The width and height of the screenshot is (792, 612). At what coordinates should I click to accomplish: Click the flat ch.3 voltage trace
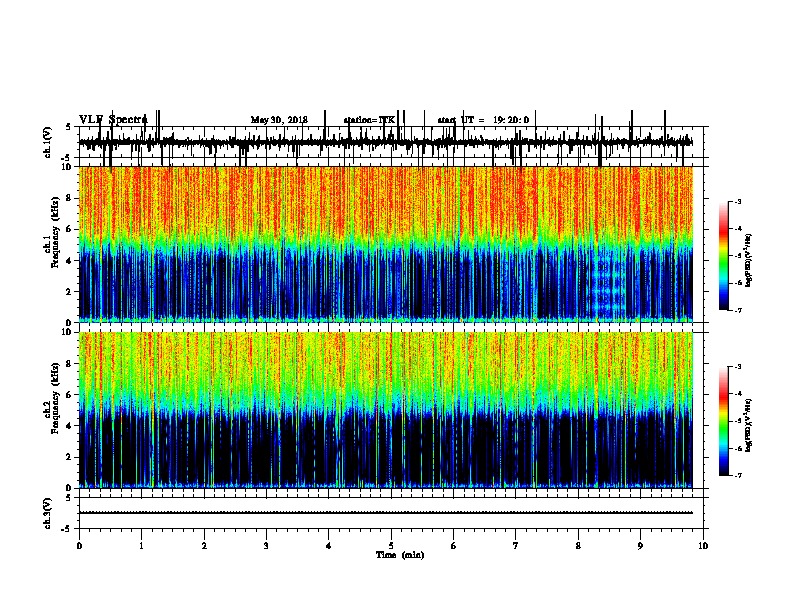coord(386,513)
